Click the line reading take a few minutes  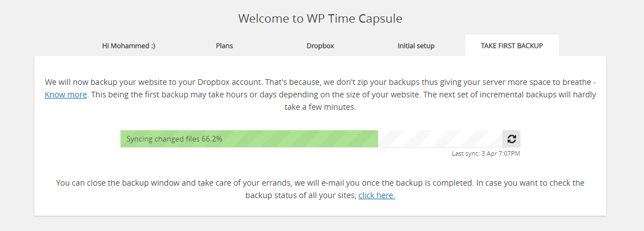pos(320,107)
